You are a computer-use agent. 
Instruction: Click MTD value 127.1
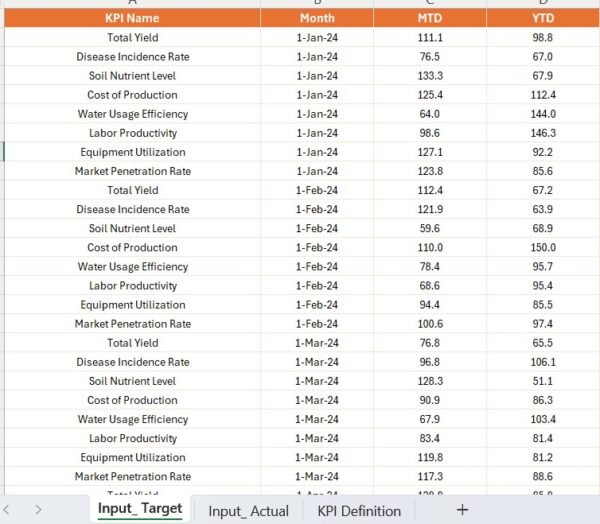coord(430,152)
